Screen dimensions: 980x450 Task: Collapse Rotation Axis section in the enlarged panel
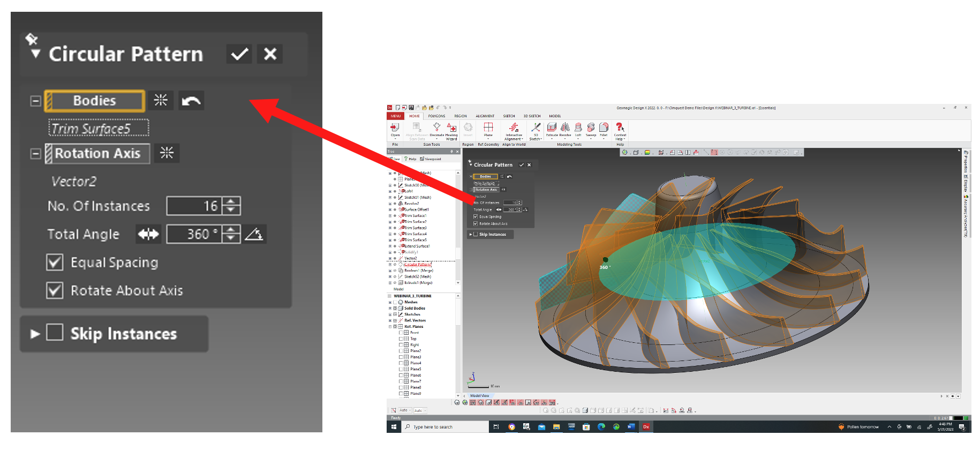point(35,154)
